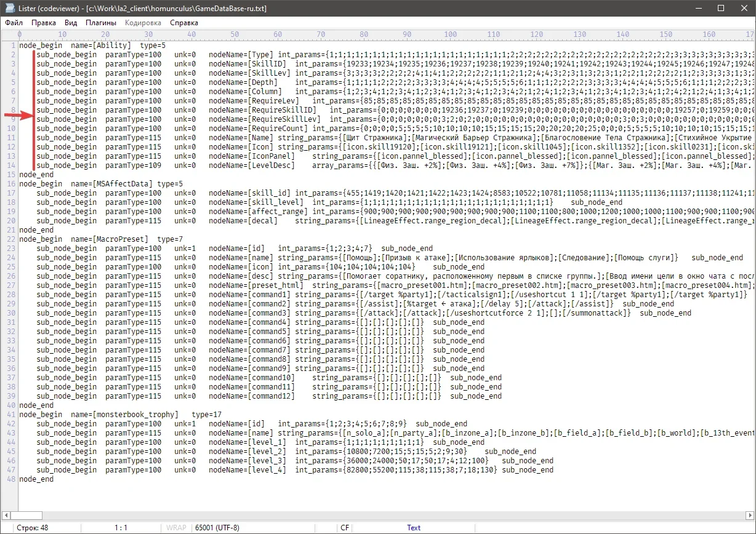756x534 pixels.
Task: Click nodeName=[RequireSkillID] on line 8
Action: tap(263, 110)
